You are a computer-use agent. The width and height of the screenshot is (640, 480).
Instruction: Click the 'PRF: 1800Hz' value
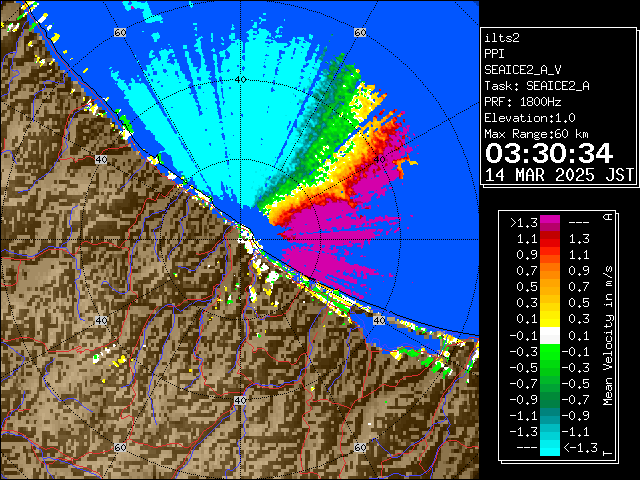(523, 102)
